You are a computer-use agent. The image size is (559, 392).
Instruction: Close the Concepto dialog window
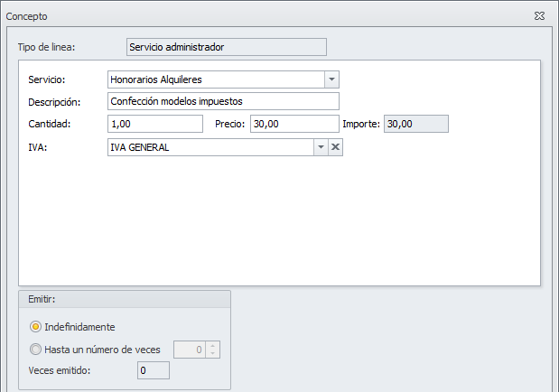539,16
